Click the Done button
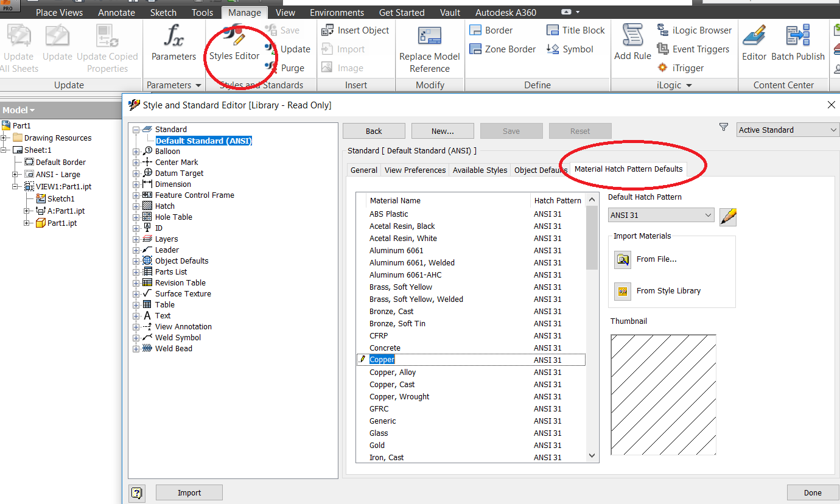The height and width of the screenshot is (504, 840). click(x=813, y=492)
